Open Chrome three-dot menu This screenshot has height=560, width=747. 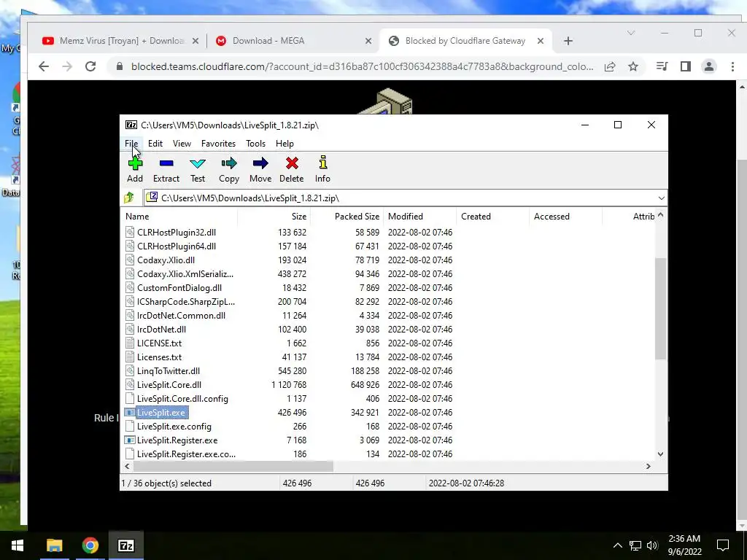pos(732,66)
